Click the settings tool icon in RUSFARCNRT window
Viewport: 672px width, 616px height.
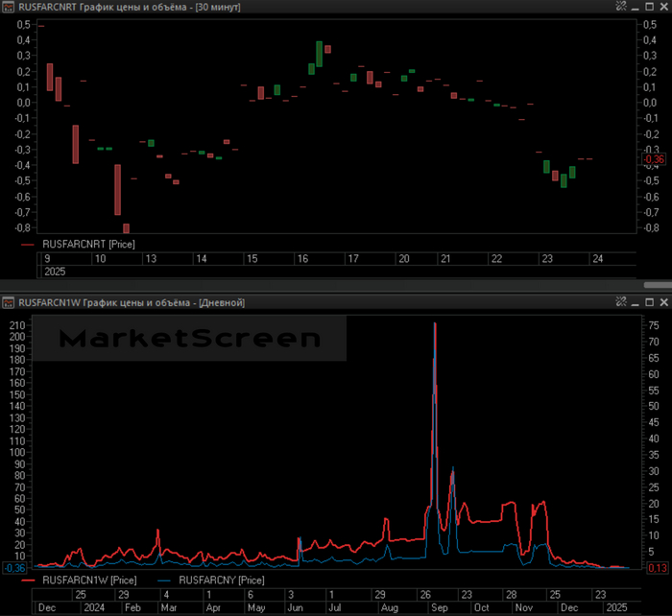click(621, 7)
